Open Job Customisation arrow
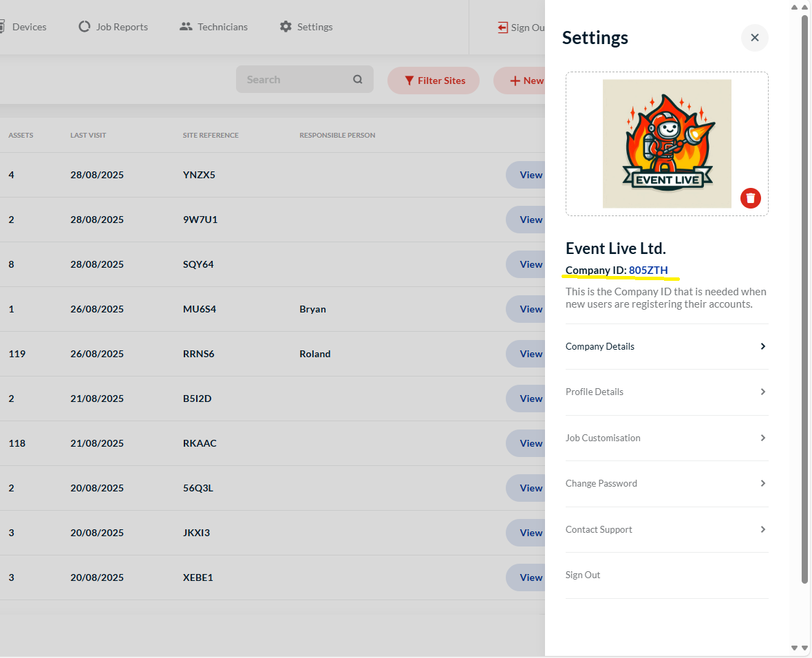This screenshot has width=812, height=658. coord(762,438)
